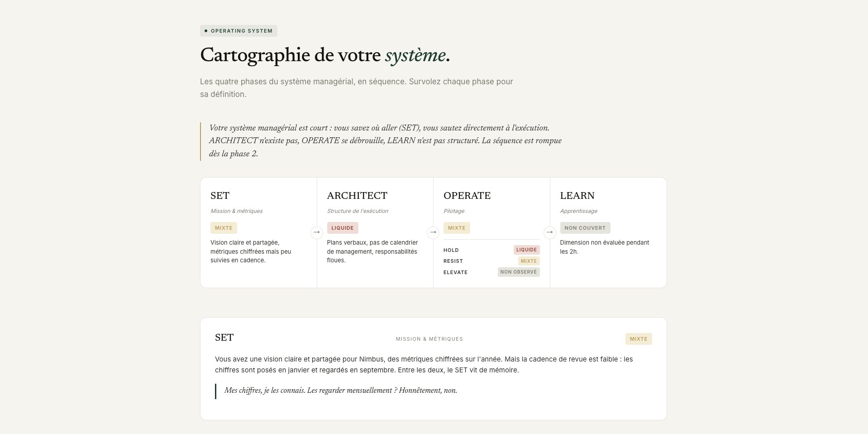Click the "Plans verbaux, pas de calendrier" description
Viewport: 868px width, 434px height.
(x=372, y=251)
